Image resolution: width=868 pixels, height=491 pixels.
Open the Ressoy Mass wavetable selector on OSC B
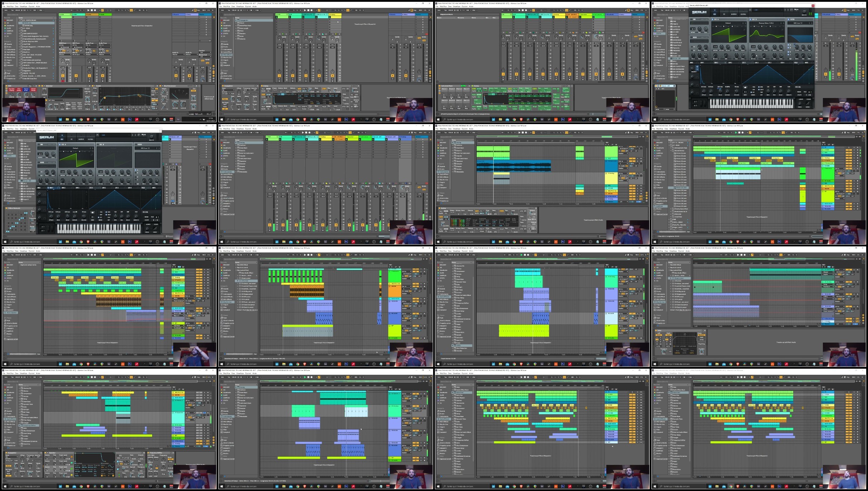[x=766, y=23]
